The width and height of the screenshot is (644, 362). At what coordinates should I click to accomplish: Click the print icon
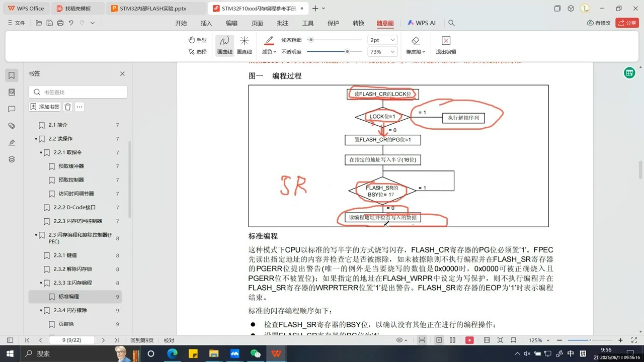tap(60, 23)
